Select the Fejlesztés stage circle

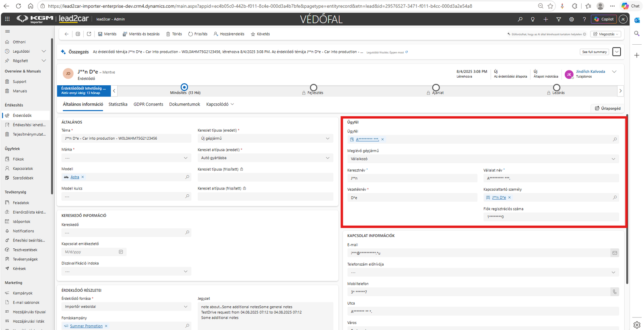(x=314, y=87)
